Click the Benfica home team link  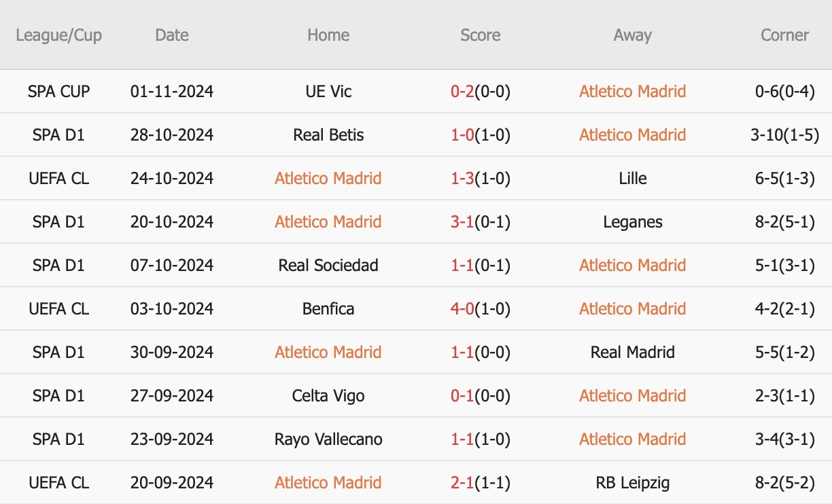(328, 309)
